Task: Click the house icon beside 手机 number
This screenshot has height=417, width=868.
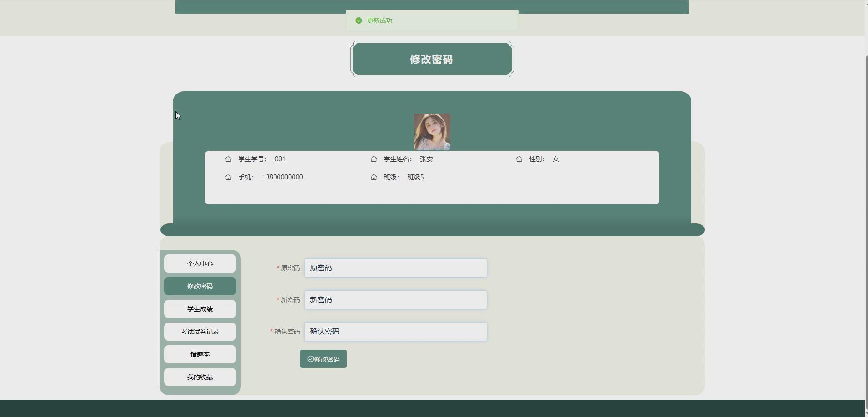Action: 229,177
